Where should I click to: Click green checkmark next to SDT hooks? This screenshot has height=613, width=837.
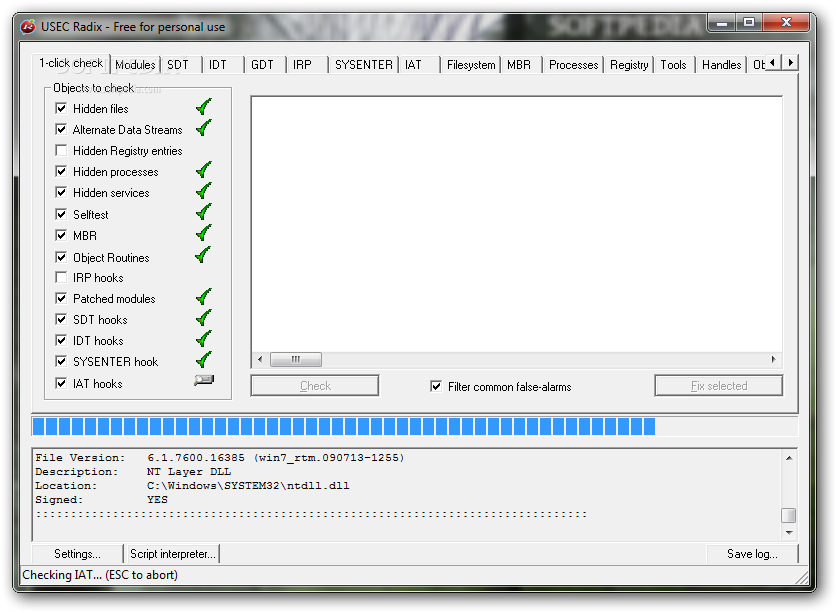203,318
